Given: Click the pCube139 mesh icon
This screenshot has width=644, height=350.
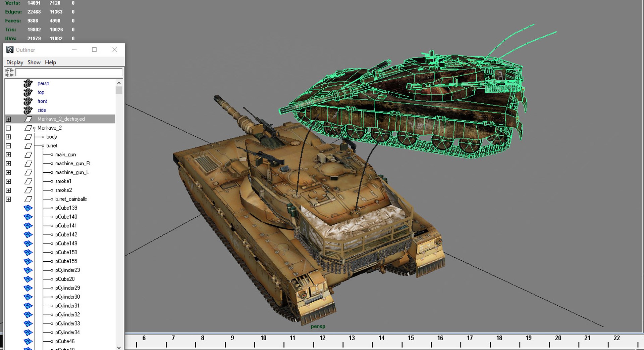Looking at the screenshot, I should (x=28, y=208).
